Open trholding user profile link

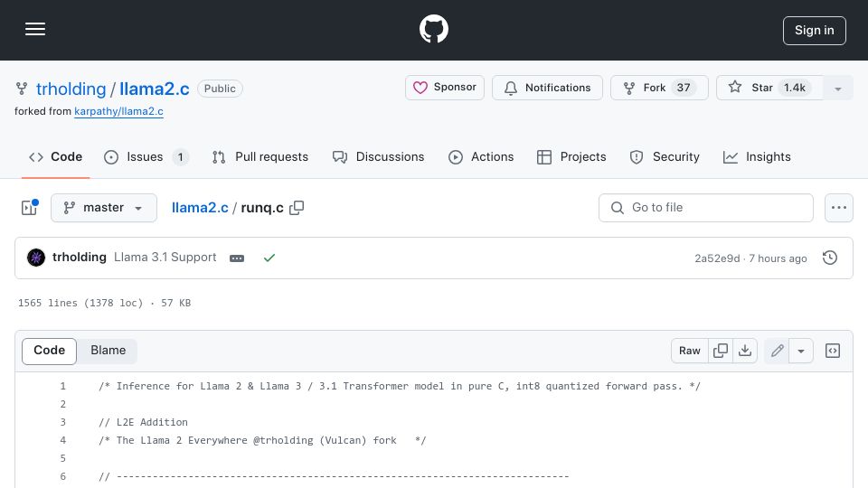pyautogui.click(x=71, y=89)
